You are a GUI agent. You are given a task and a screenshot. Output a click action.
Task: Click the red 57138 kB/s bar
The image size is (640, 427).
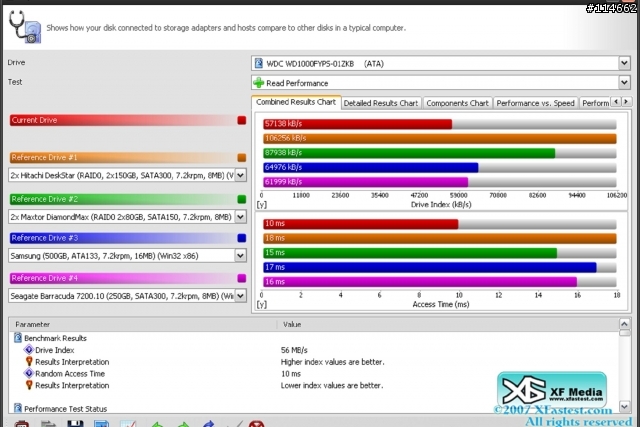358,124
